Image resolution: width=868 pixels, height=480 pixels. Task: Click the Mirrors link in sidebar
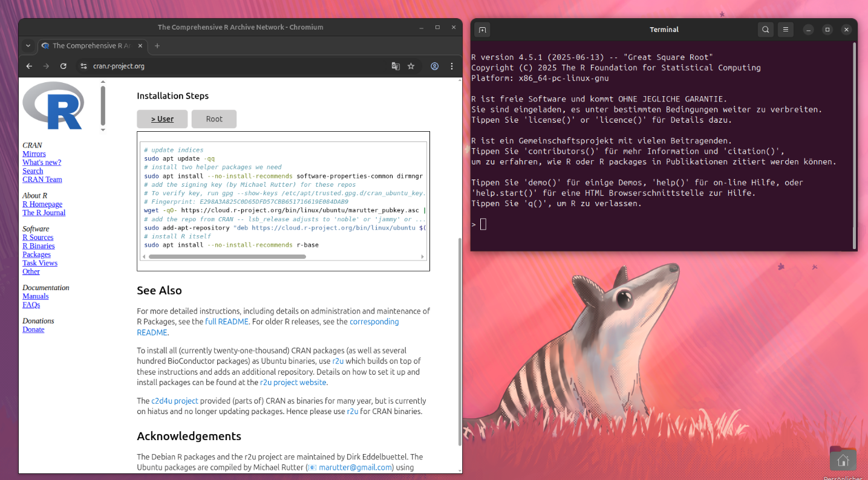point(34,154)
